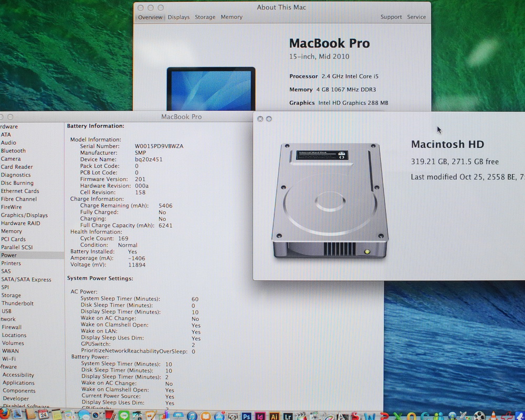Open the film reel icon in Dock
The height and width of the screenshot is (420, 525).
click(x=479, y=416)
